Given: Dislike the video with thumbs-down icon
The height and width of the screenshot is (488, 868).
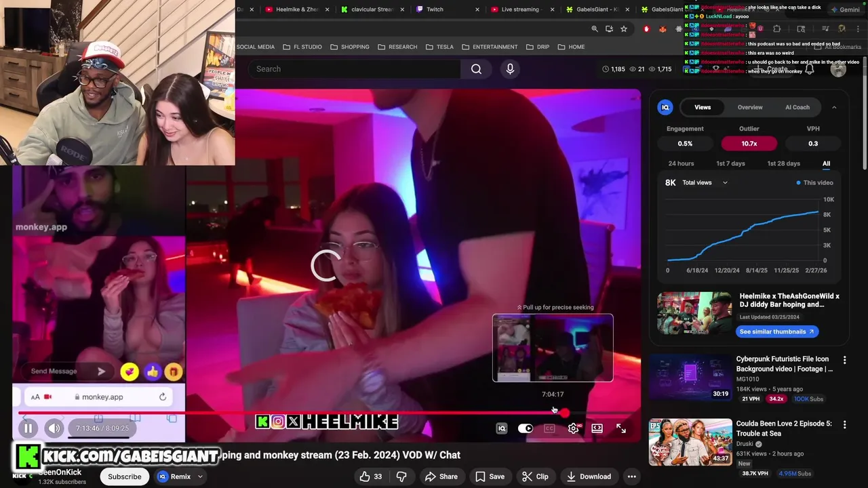Looking at the screenshot, I should 401,476.
